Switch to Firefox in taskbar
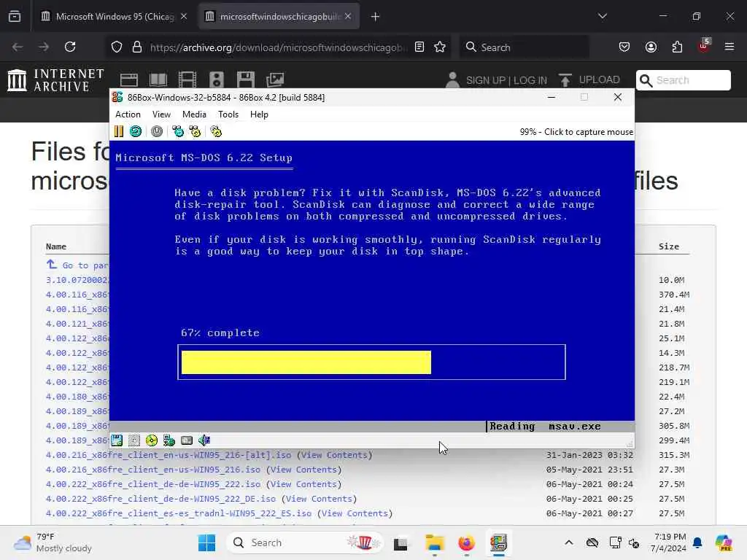The height and width of the screenshot is (560, 747). click(x=466, y=542)
